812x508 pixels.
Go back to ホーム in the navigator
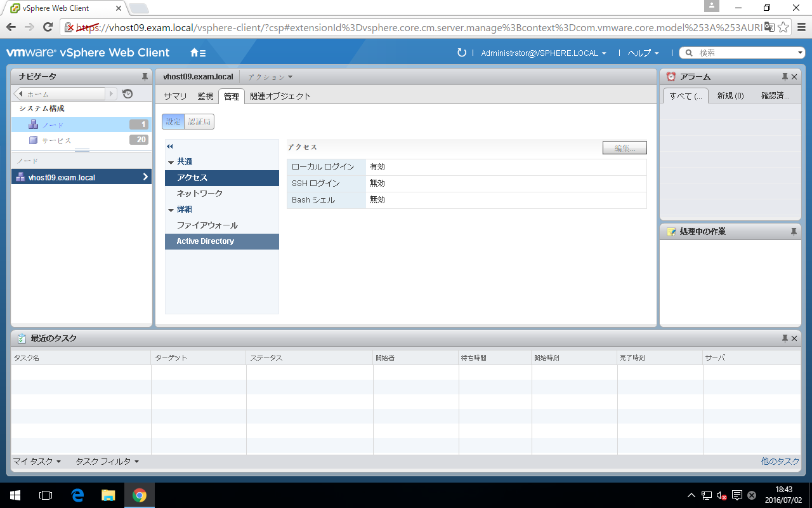[x=60, y=94]
